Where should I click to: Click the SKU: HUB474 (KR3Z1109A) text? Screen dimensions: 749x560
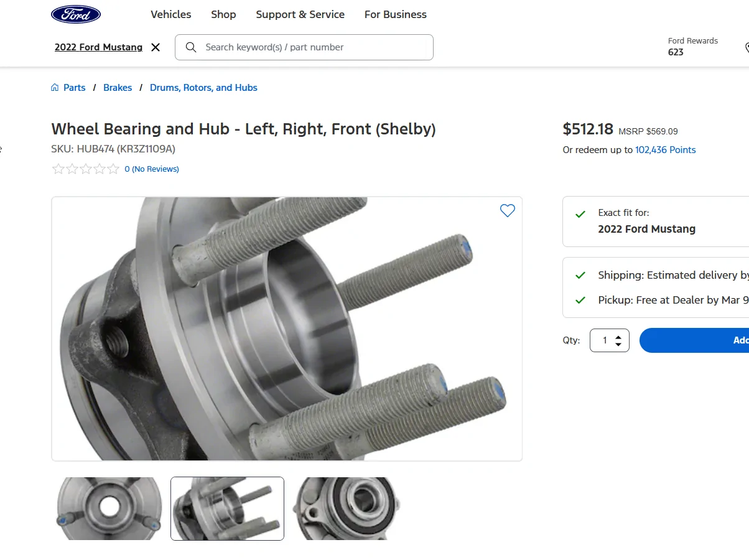(x=113, y=149)
